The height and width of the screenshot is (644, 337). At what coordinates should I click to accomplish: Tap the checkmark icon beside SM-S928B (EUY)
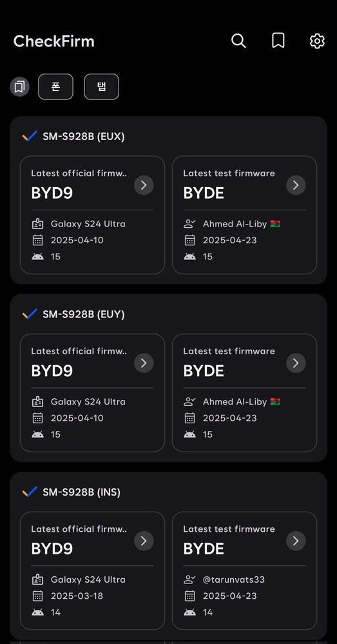point(30,314)
